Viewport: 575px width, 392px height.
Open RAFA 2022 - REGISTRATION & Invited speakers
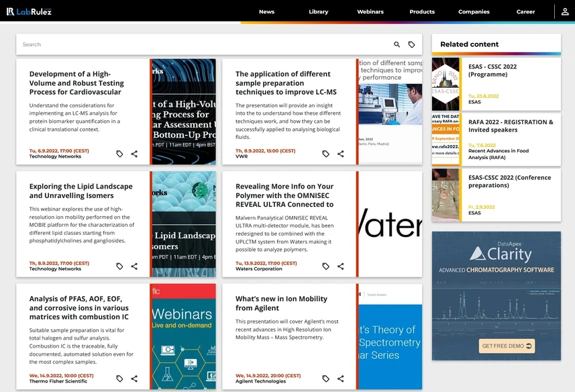511,126
